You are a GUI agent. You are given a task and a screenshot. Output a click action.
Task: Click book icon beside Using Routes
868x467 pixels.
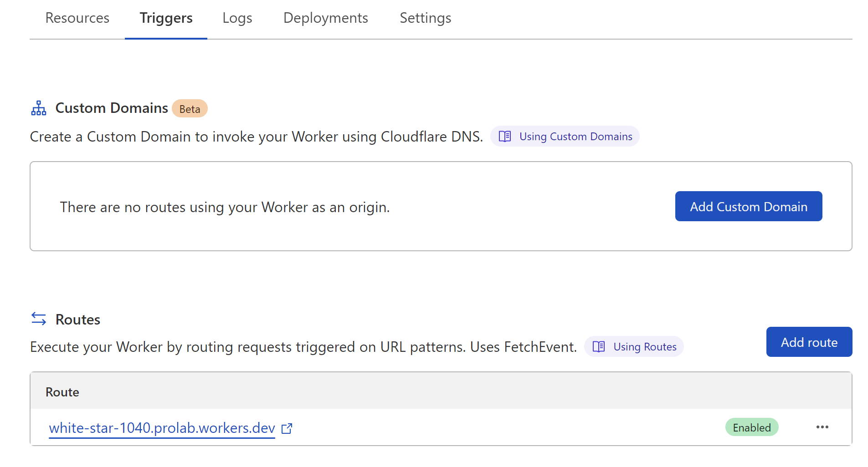coord(599,347)
